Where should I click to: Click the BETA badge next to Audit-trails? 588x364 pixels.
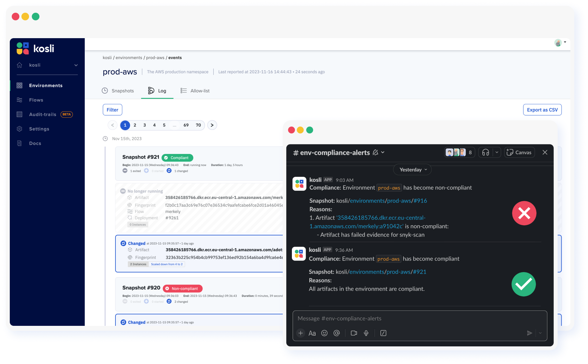point(67,114)
